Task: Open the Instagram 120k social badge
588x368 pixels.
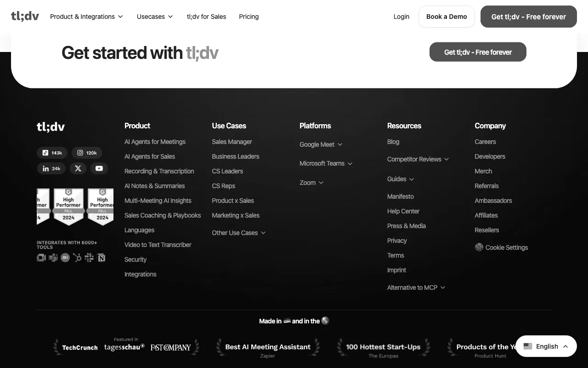Action: 87,153
